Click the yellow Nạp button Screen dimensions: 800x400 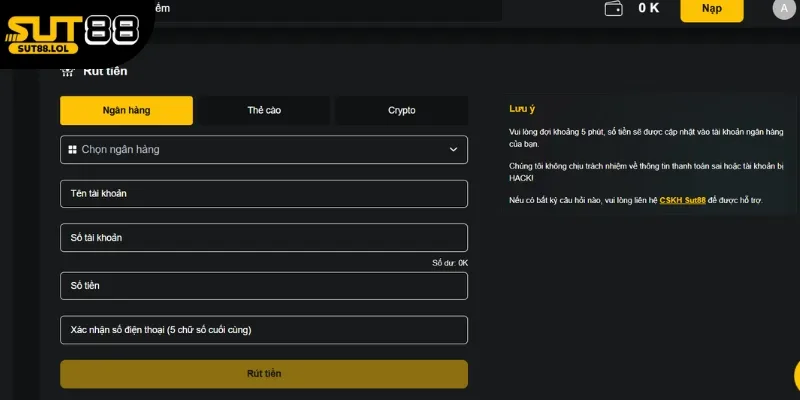pyautogui.click(x=712, y=9)
